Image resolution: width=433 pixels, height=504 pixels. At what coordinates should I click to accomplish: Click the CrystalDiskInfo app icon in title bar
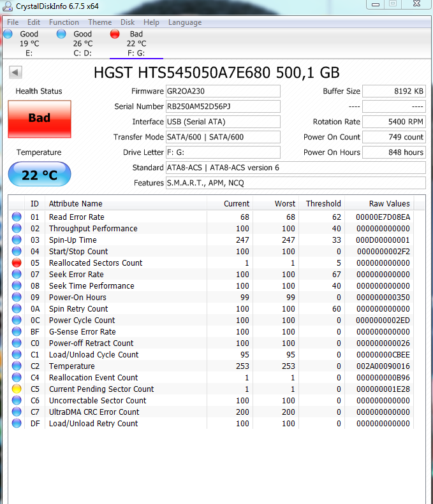click(8, 6)
